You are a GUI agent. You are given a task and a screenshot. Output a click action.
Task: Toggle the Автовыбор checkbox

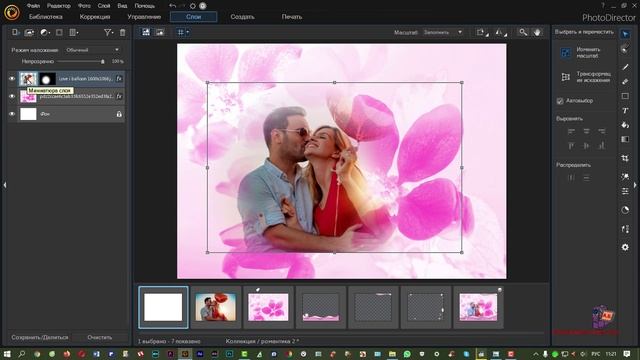(560, 101)
